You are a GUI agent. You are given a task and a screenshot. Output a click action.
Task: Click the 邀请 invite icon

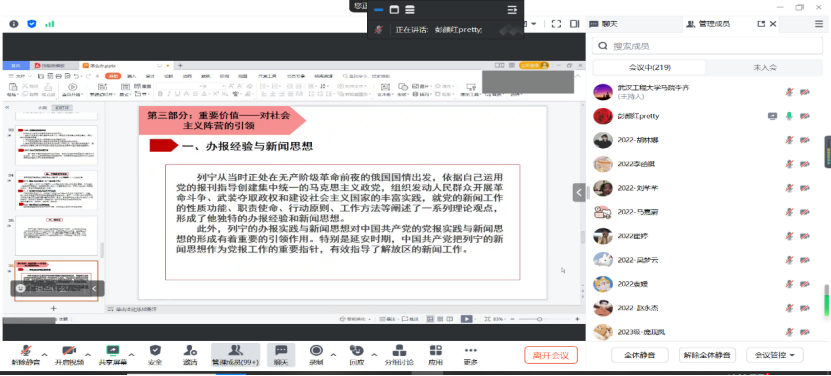190,355
